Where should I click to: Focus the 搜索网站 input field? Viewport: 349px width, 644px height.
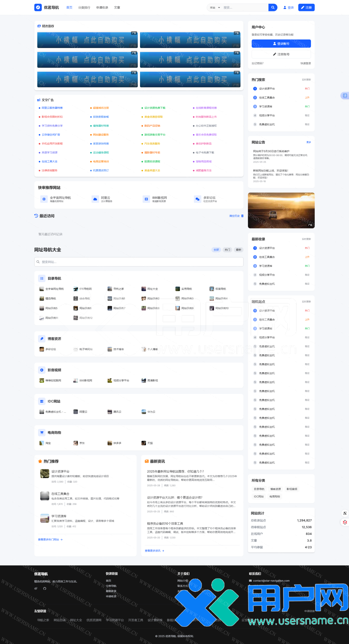(x=139, y=262)
